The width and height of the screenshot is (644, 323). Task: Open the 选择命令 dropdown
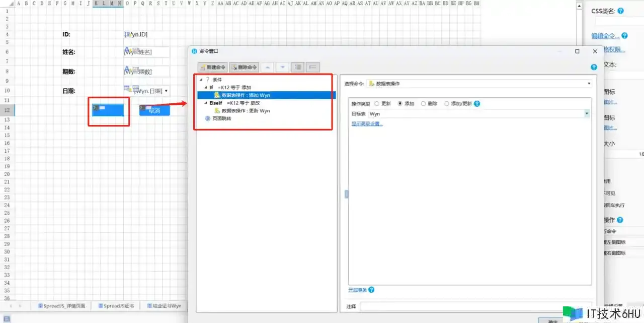[x=589, y=84]
